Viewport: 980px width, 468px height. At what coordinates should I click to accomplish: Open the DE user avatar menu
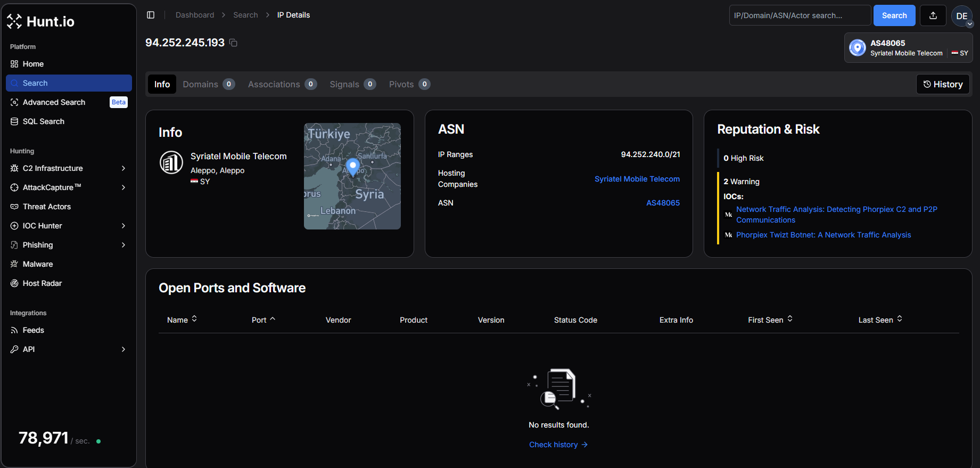pyautogui.click(x=962, y=16)
